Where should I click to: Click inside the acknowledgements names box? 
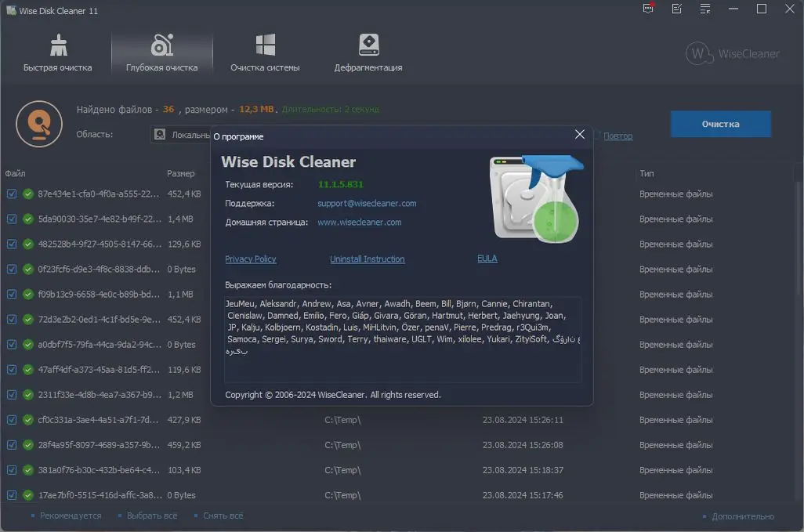(x=403, y=339)
